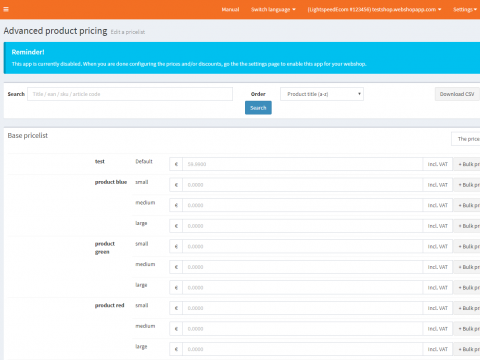
Task: Click the prices setting button near Base pricelist
Action: coord(466,139)
